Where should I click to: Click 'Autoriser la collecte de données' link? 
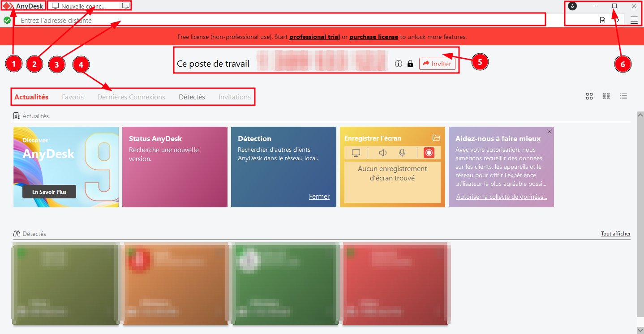(x=502, y=197)
